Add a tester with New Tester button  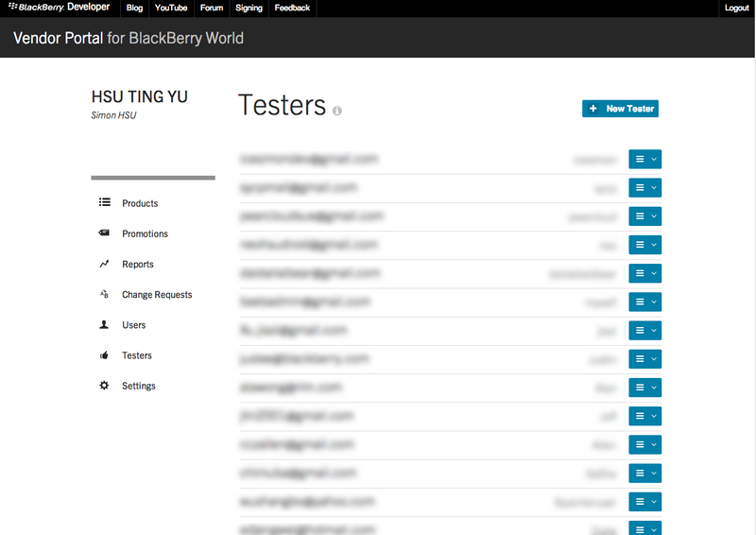click(620, 109)
